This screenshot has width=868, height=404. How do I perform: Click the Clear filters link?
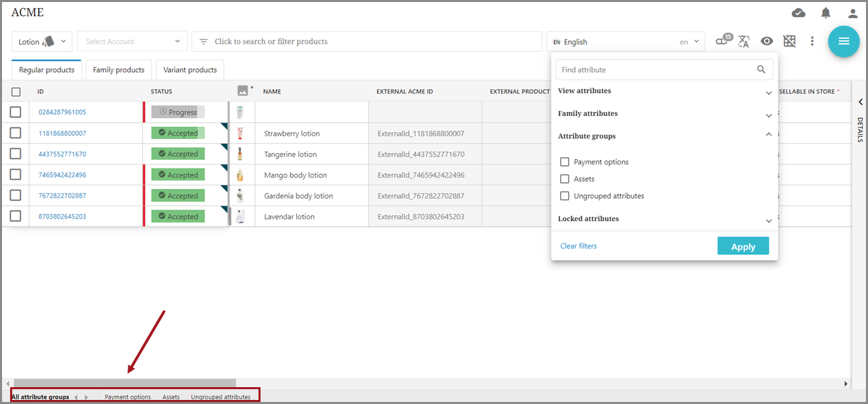pyautogui.click(x=578, y=246)
